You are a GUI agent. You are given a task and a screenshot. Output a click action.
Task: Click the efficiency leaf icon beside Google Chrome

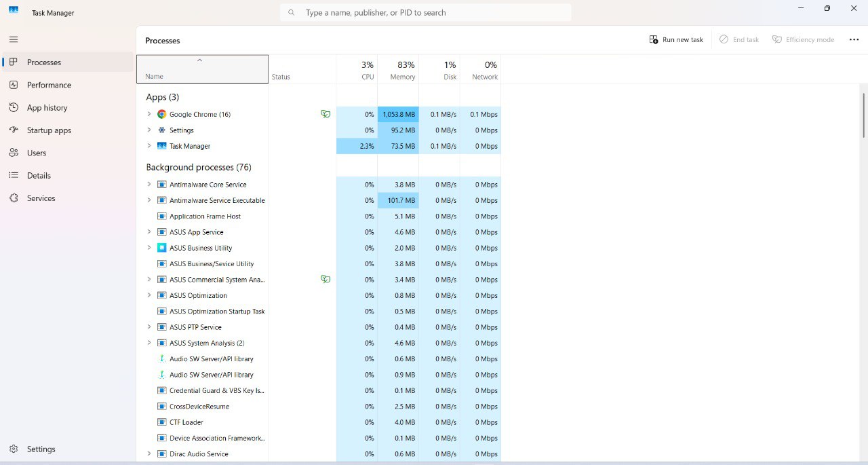point(326,114)
